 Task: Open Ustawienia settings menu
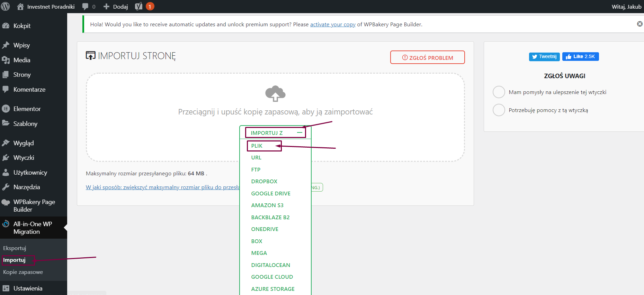coord(28,288)
